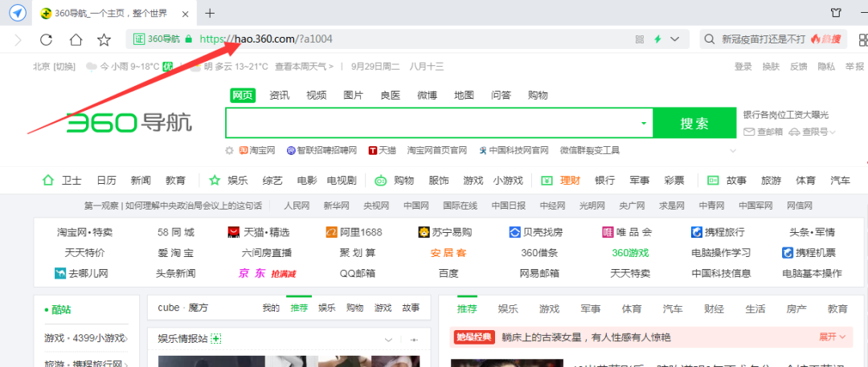
Task: Expand more hot links chevron under search
Action: point(734,150)
